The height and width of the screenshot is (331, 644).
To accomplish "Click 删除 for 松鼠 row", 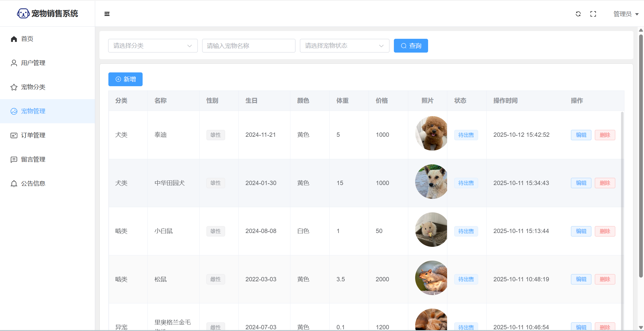I will (605, 279).
